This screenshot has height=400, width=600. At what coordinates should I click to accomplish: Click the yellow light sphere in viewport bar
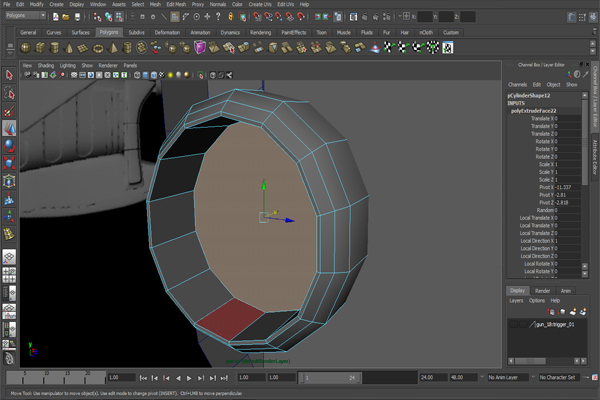[170, 75]
